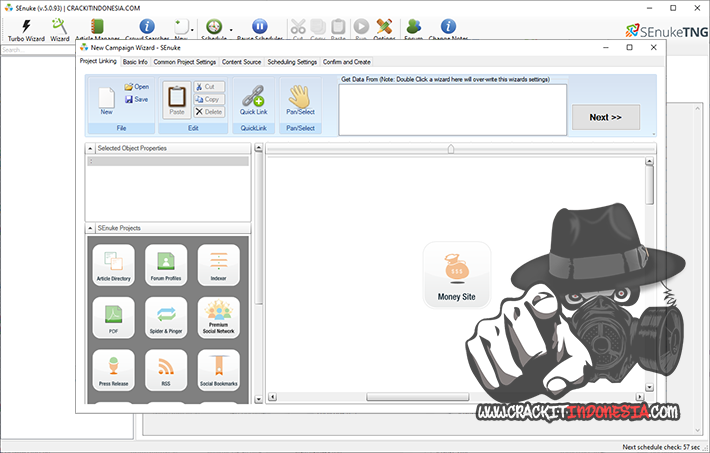The width and height of the screenshot is (710, 453).
Task: Click the Premium Social Network icon
Action: [218, 318]
